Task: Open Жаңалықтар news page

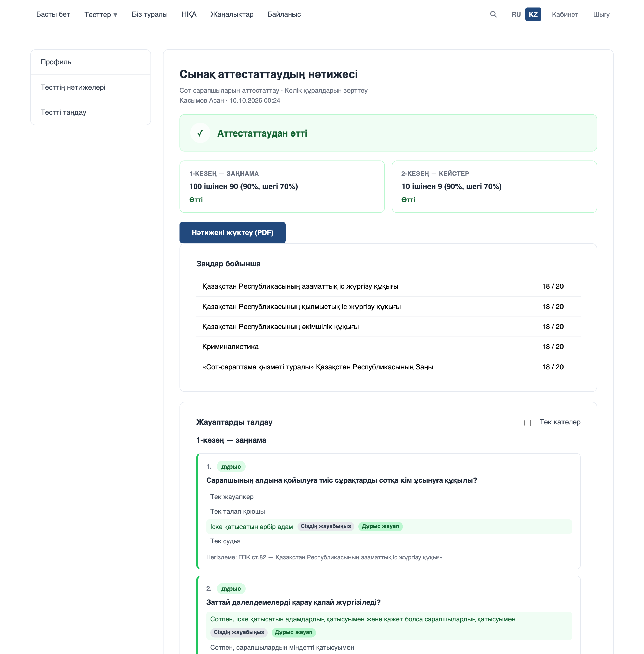Action: [x=232, y=14]
